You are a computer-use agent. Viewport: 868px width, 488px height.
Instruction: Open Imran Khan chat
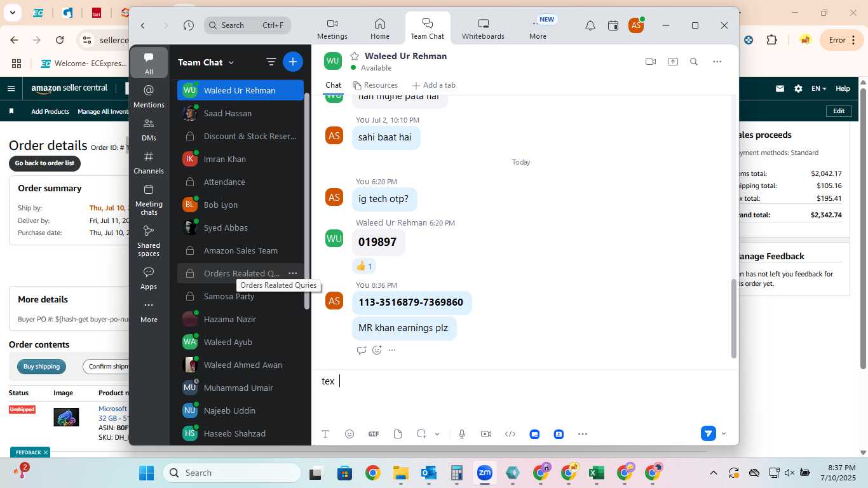click(x=240, y=159)
